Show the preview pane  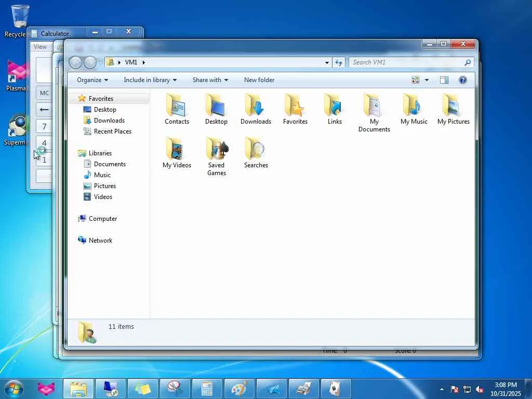[x=444, y=80]
